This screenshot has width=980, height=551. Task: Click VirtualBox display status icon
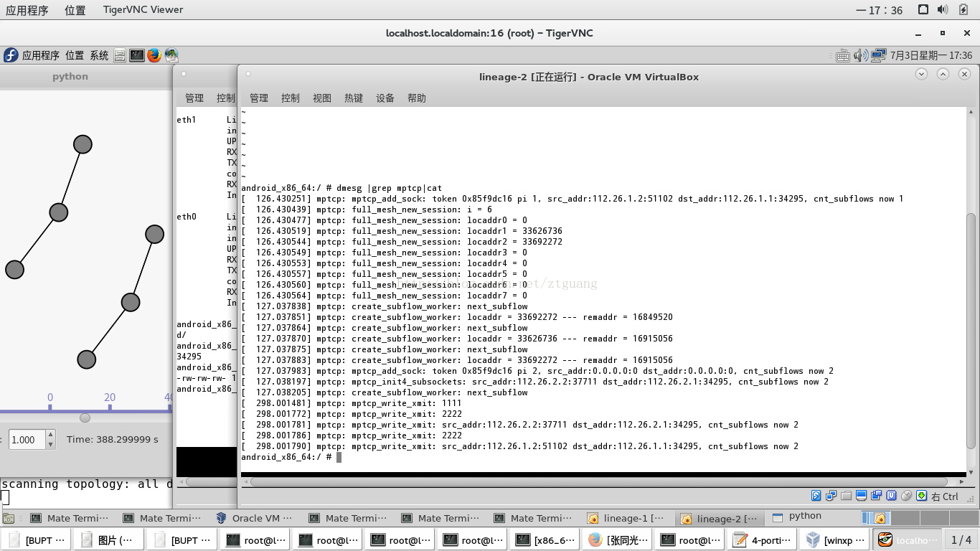tap(862, 496)
